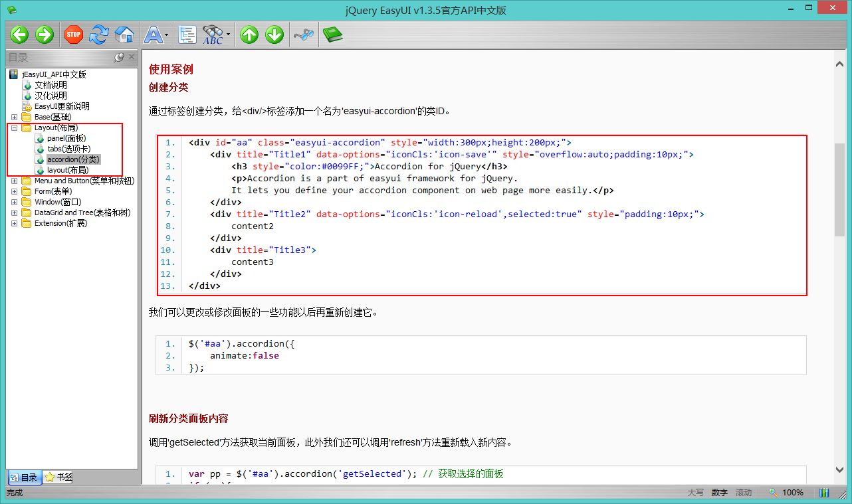This screenshot has width=852, height=504.
Task: Open the 汉化说明 tree entry
Action: (51, 96)
